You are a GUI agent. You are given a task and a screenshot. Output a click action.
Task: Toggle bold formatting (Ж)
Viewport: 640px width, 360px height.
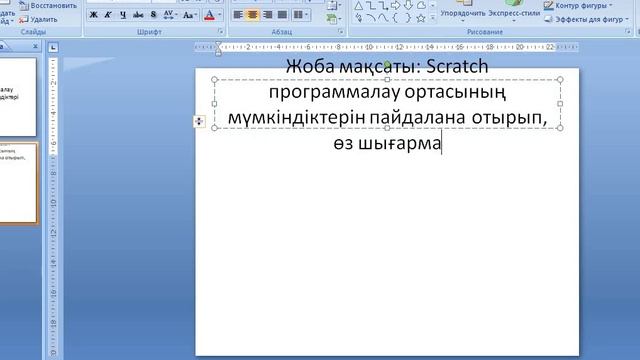click(x=93, y=15)
